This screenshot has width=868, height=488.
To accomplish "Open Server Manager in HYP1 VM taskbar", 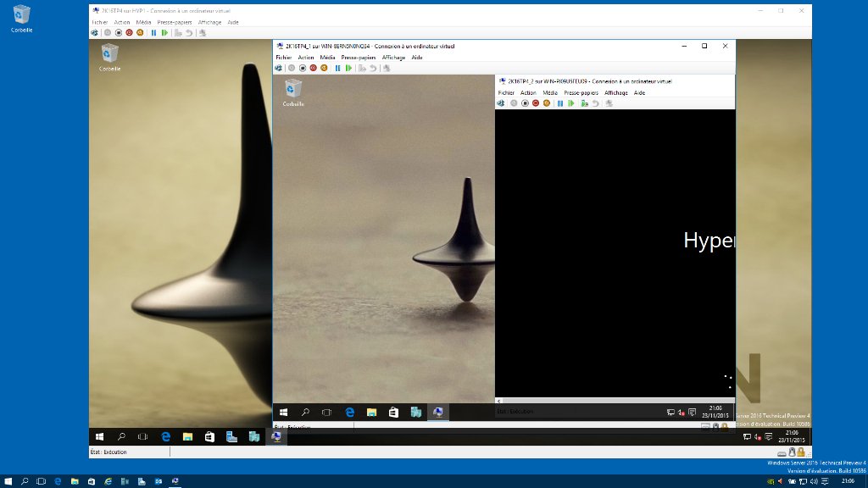I will (231, 436).
